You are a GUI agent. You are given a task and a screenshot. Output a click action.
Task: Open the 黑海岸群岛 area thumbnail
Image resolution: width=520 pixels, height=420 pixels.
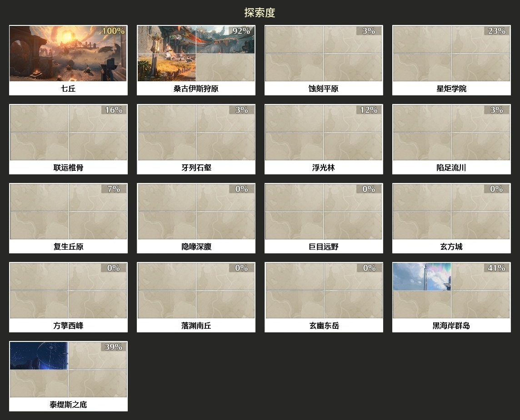point(451,291)
